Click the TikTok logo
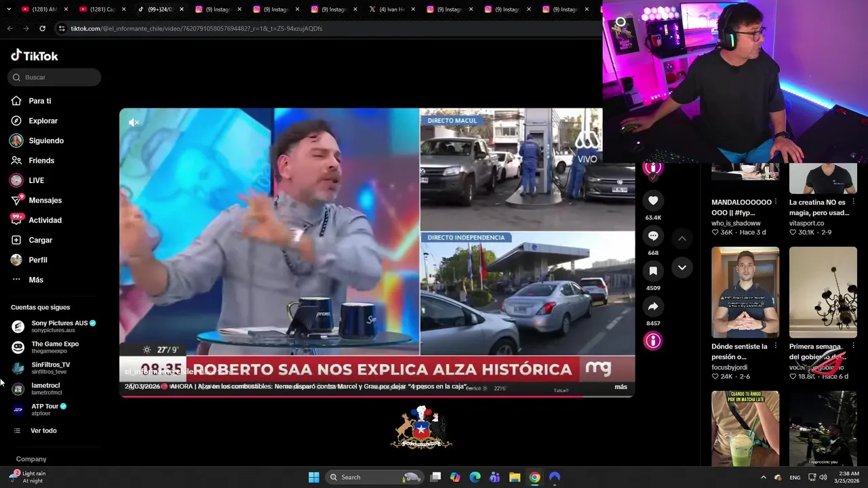Screen dimensions: 868x488 point(35,56)
